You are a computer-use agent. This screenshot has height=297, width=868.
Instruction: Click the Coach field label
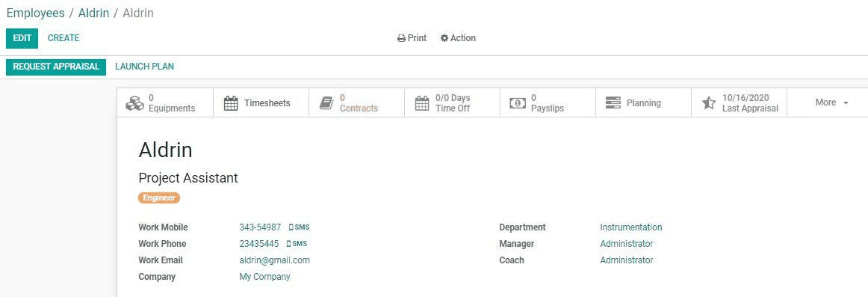512,260
